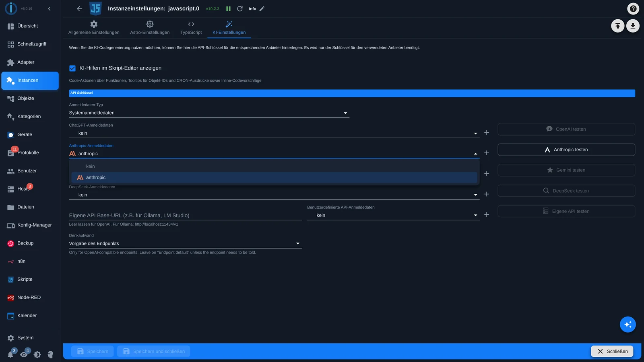Viewport: 644px width, 362px height.
Task: Open Objekte in the sidebar
Action: (x=30, y=99)
